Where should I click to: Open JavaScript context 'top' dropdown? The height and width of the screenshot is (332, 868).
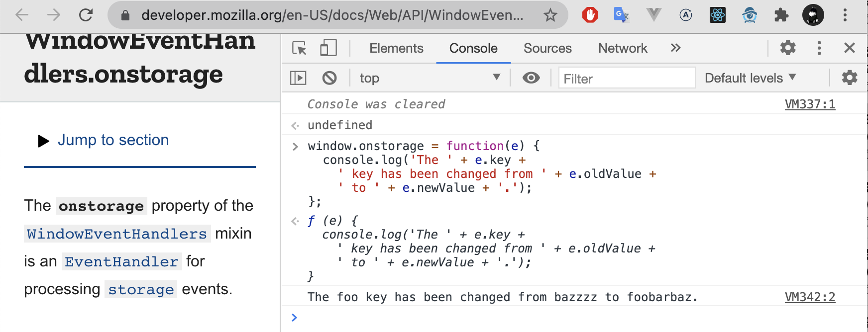pos(430,78)
